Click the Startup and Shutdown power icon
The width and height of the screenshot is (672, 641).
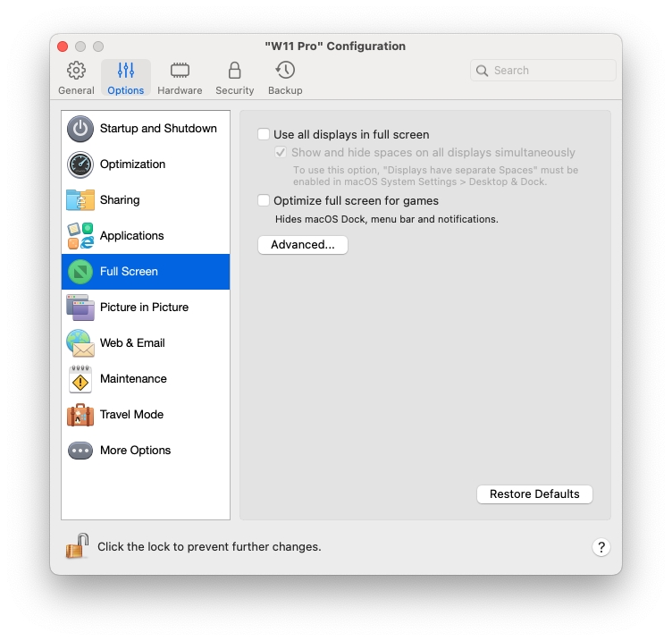(x=80, y=129)
